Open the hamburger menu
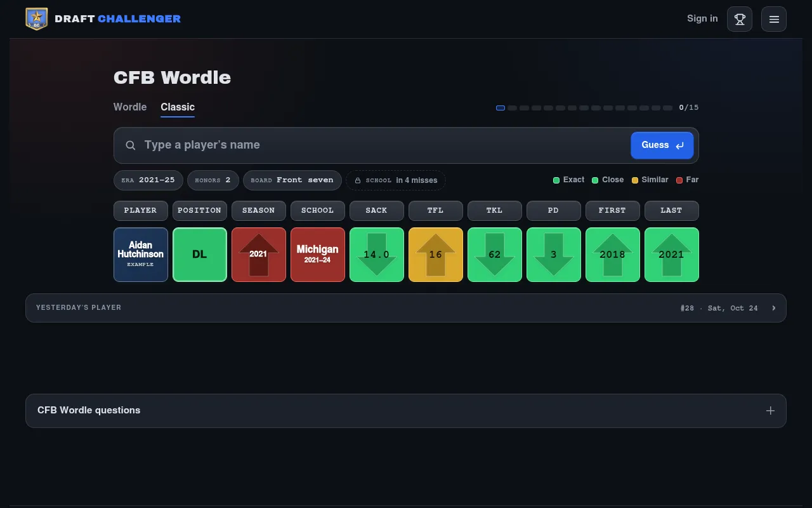The height and width of the screenshot is (508, 812). coord(774,19)
